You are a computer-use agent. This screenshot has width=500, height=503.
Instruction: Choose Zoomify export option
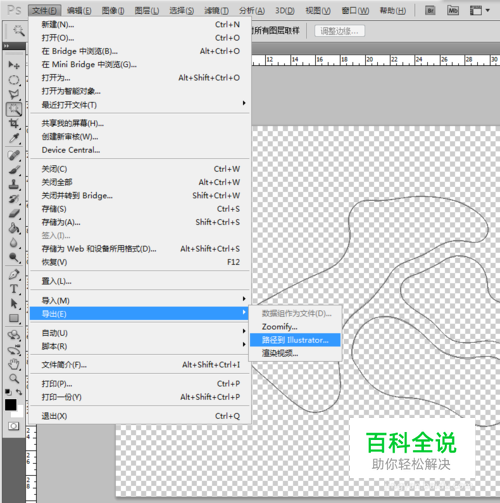click(x=295, y=327)
